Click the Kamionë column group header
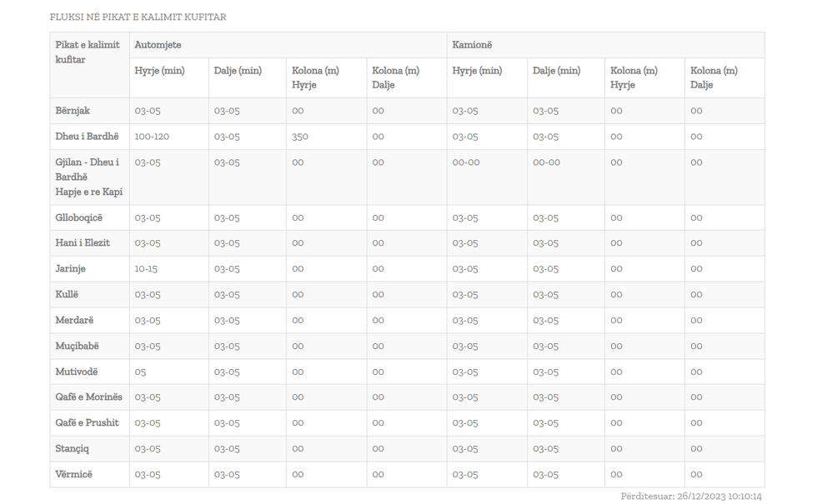 click(472, 45)
